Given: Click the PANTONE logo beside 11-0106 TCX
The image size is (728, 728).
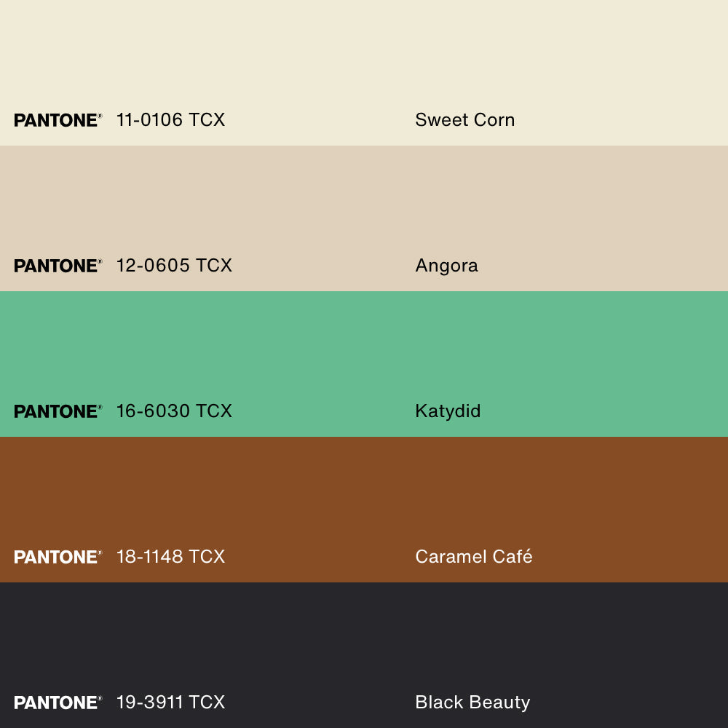Looking at the screenshot, I should 58,120.
